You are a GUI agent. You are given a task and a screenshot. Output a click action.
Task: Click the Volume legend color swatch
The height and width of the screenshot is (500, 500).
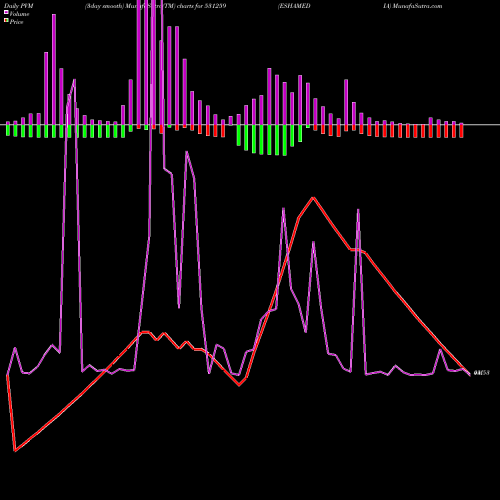6,13
